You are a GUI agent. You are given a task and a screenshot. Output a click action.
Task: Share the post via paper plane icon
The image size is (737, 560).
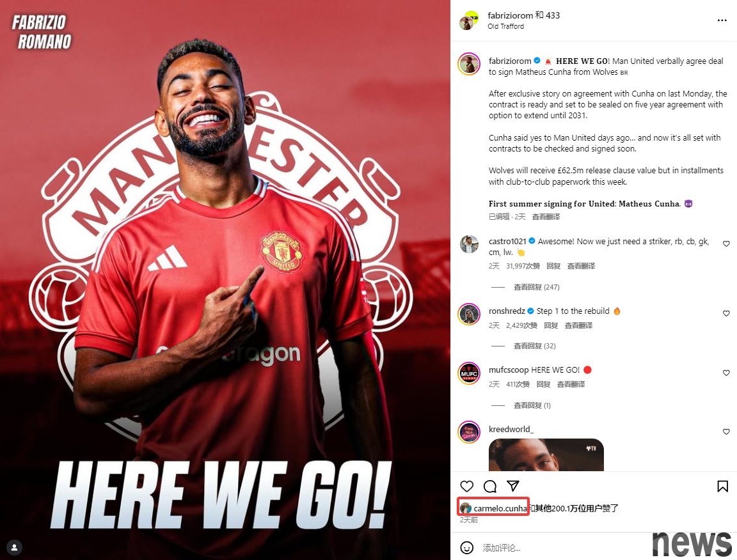click(513, 486)
